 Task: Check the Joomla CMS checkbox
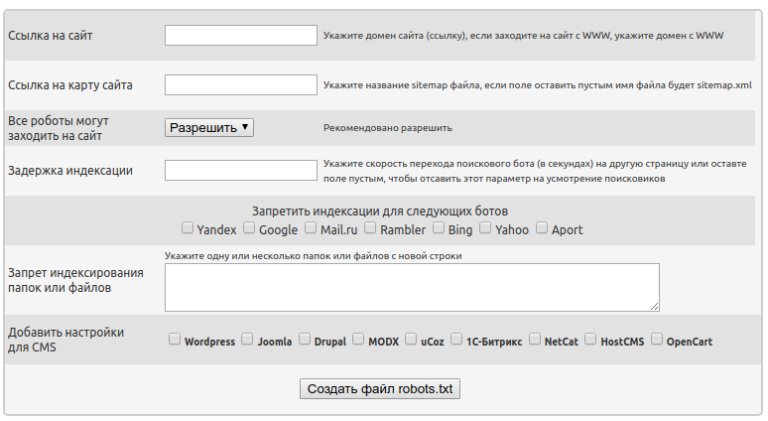(248, 340)
